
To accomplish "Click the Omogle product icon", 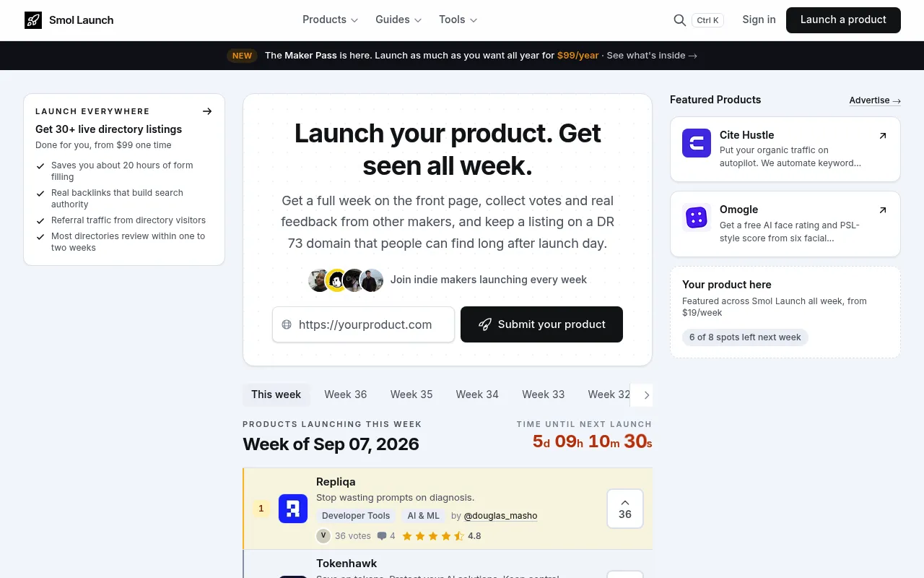I will click(x=697, y=217).
